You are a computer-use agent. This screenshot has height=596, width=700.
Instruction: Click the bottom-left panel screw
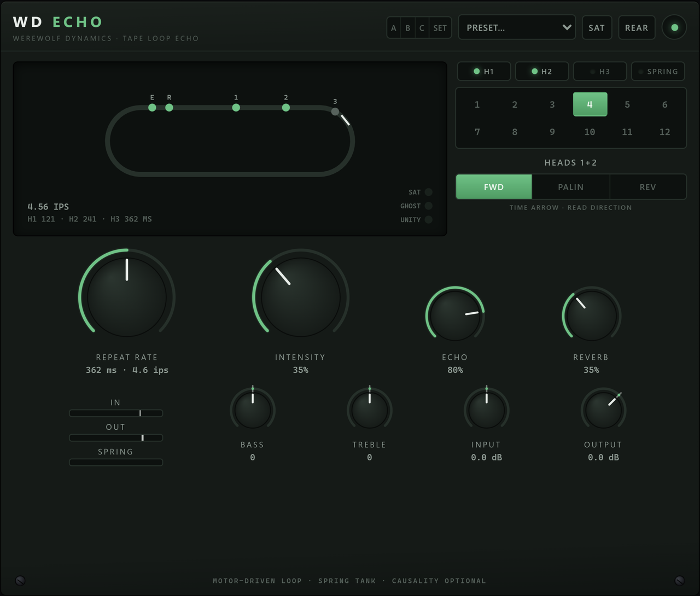coord(20,580)
